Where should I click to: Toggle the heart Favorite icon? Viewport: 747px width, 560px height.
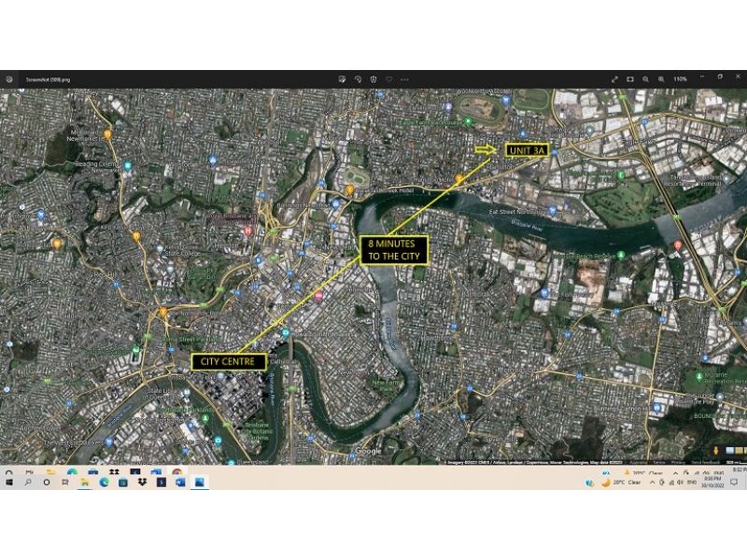pos(388,79)
